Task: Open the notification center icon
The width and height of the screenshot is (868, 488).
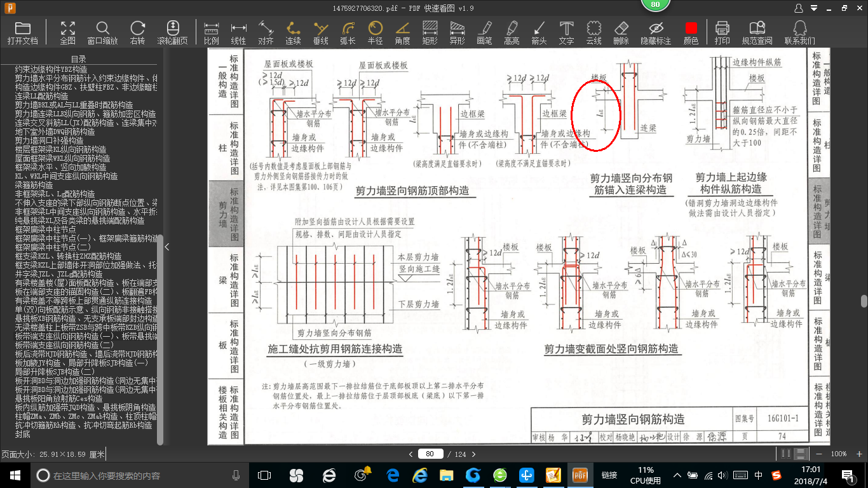Action: point(848,475)
